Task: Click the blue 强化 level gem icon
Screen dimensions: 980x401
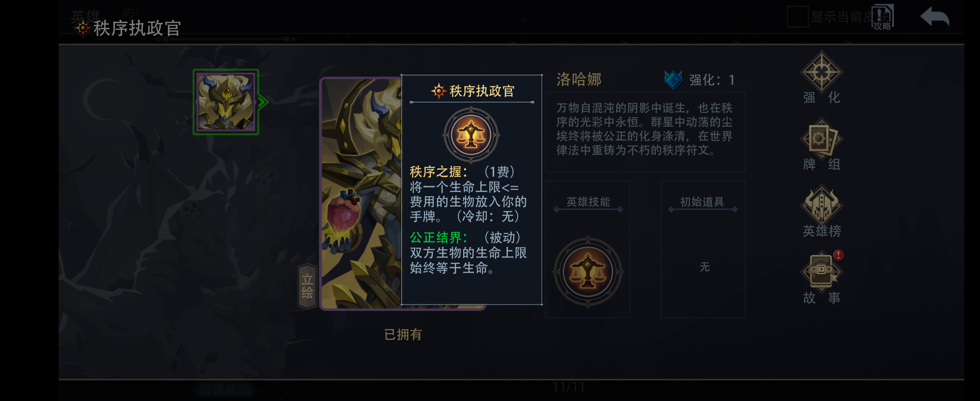Action: [x=673, y=80]
